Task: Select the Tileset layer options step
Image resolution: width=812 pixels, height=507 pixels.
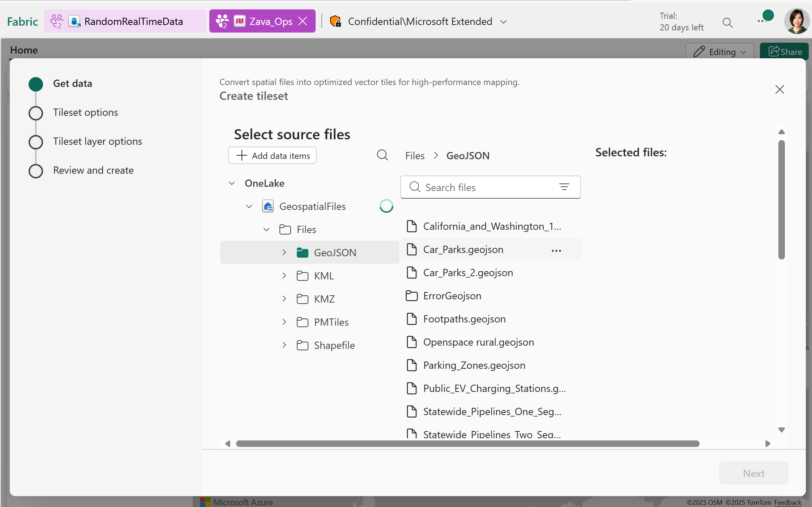Action: point(97,141)
